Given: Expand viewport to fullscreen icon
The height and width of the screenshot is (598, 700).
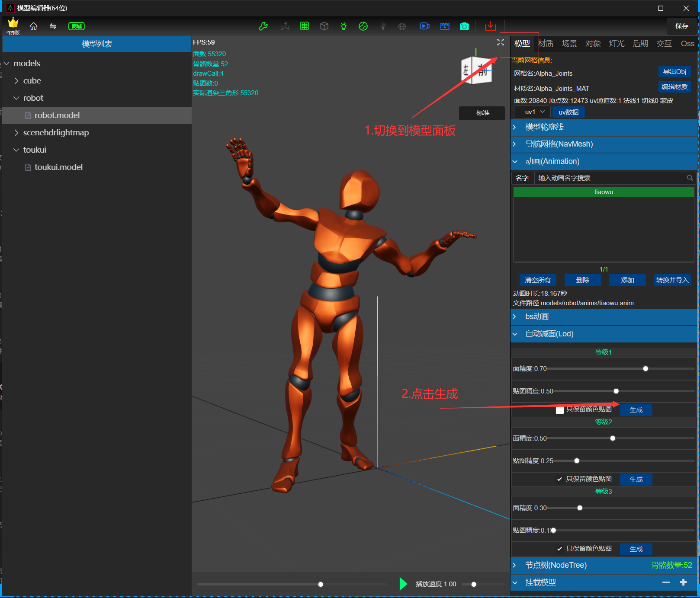Looking at the screenshot, I should point(501,42).
